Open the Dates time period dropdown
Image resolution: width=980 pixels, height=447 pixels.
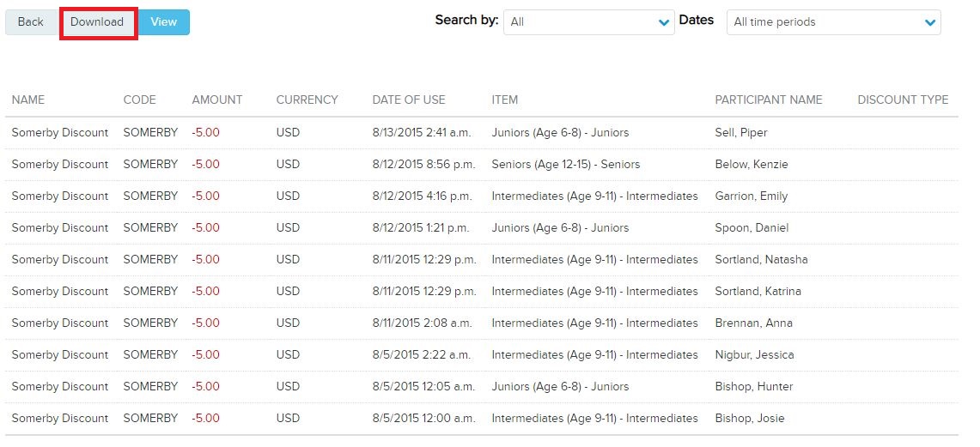pos(834,21)
